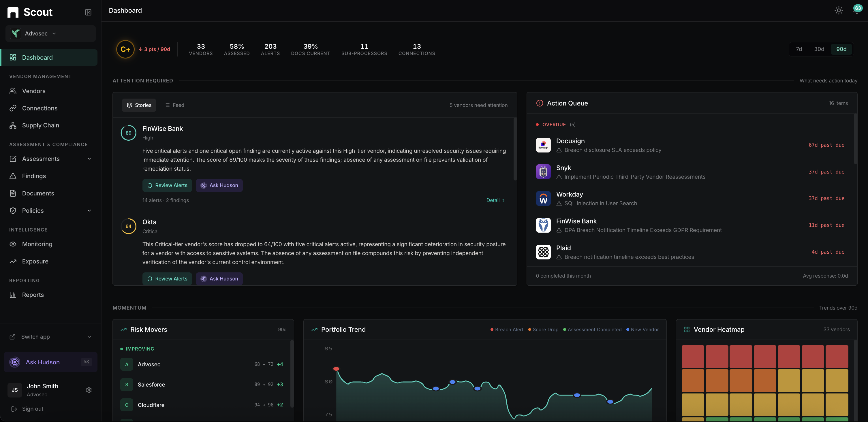Viewport: 868px width, 422px height.
Task: Go to Dashboard in sidebar
Action: tap(49, 58)
